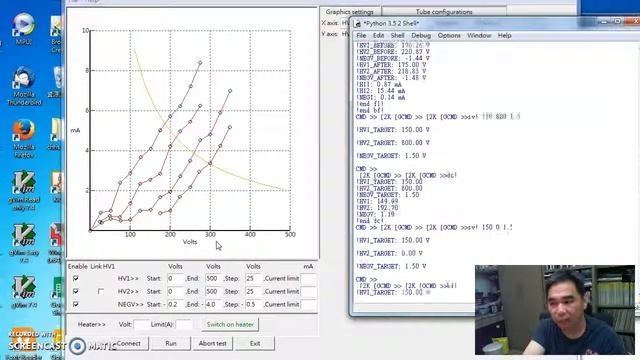This screenshot has height=360, width=640.
Task: Click the HV1 End voltage field
Action: 213,278
